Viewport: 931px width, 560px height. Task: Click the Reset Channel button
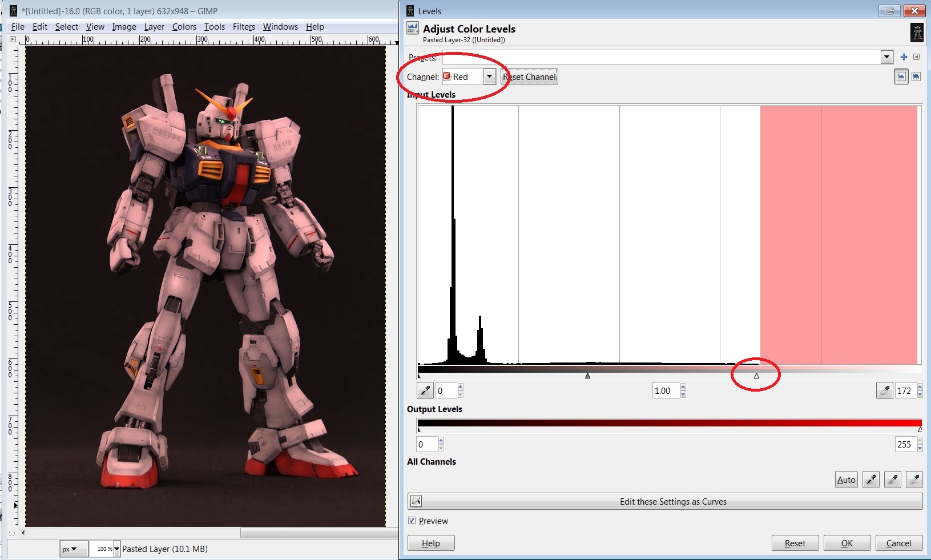point(529,76)
